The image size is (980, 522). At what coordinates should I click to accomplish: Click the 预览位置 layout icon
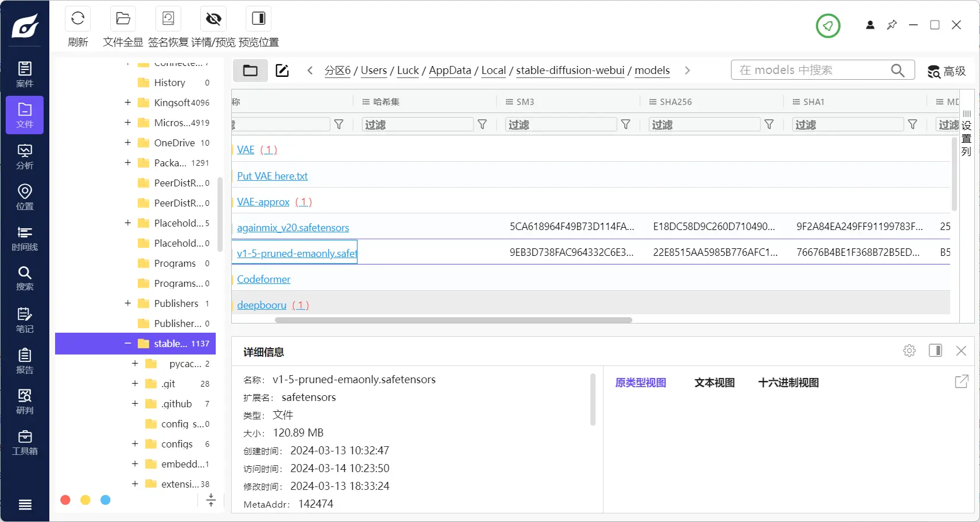259,19
